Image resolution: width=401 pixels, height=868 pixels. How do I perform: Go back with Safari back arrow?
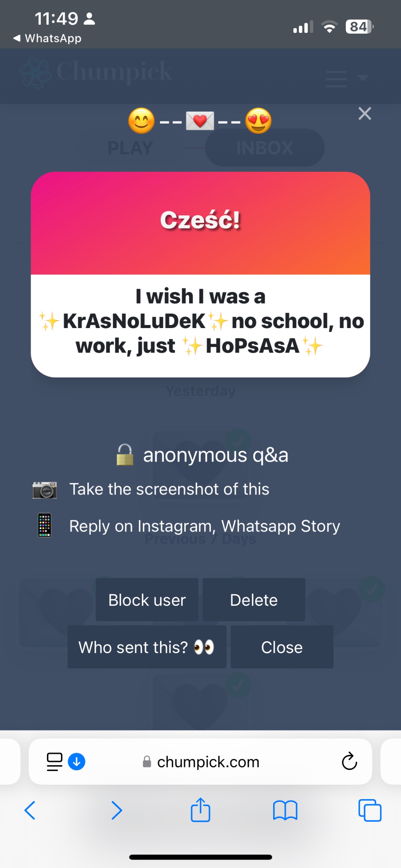click(x=30, y=810)
